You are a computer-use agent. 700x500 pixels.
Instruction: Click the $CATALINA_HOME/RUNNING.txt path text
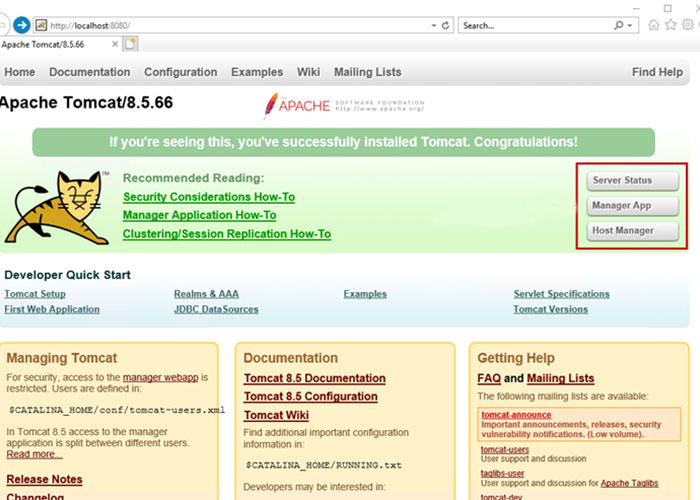324,465
